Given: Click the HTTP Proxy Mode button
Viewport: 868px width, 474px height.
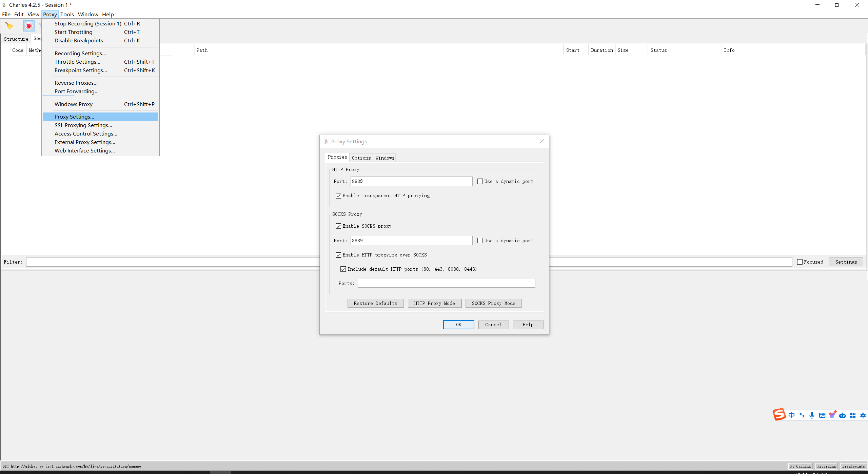Looking at the screenshot, I should [434, 303].
